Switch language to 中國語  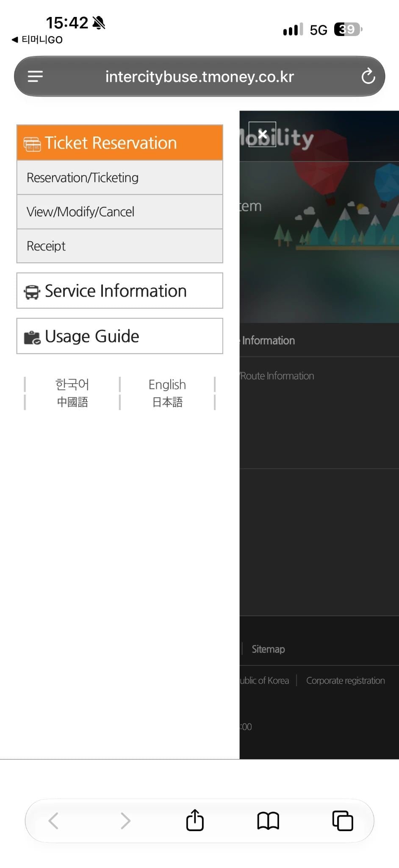[72, 402]
